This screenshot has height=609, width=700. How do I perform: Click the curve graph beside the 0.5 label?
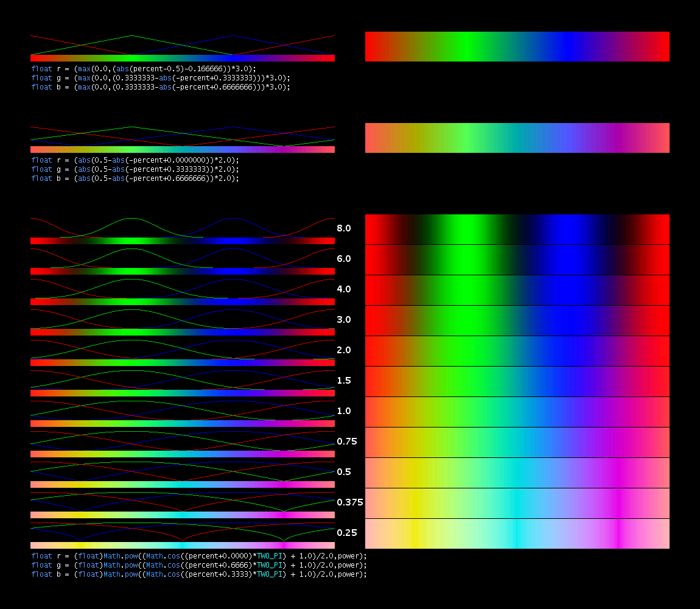coord(182,471)
